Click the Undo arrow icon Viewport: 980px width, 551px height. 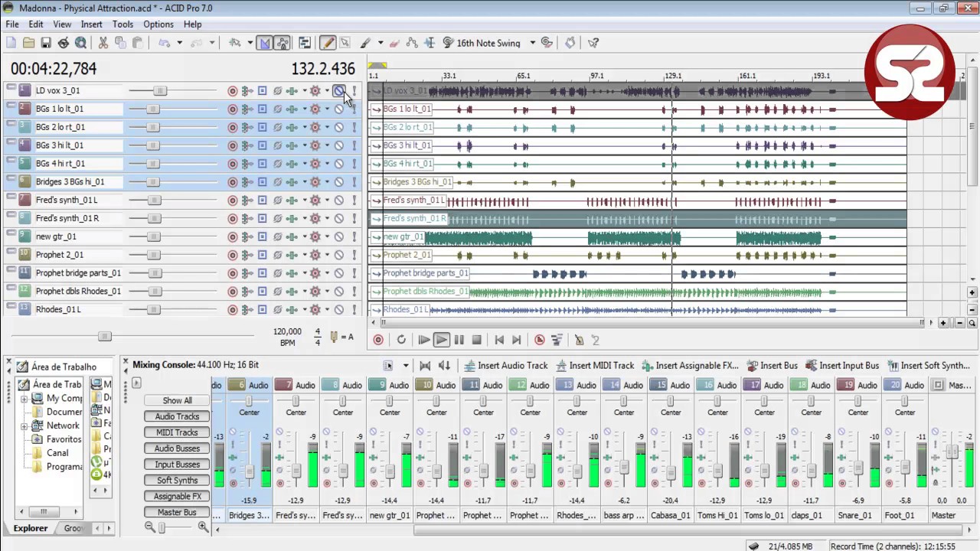click(164, 43)
